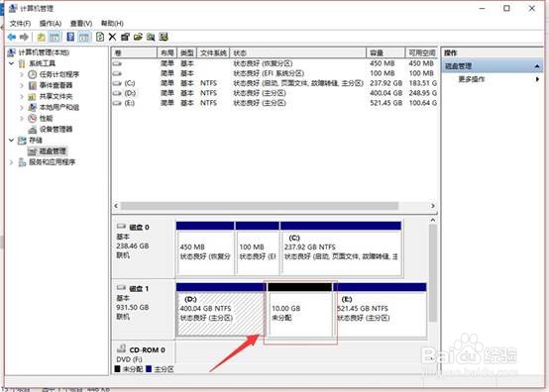The height and width of the screenshot is (392, 549).
Task: Click the left arrow of horizontal scrollbar
Action: [x=116, y=206]
